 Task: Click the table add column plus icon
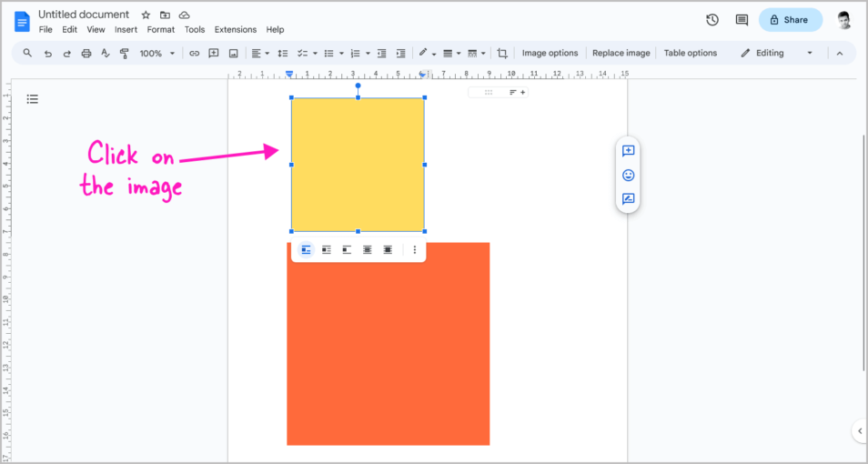(x=522, y=93)
